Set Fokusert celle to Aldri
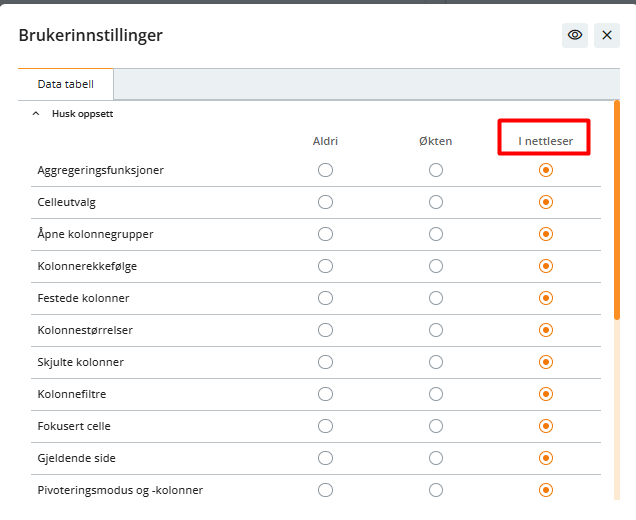The image size is (636, 520). [x=325, y=426]
